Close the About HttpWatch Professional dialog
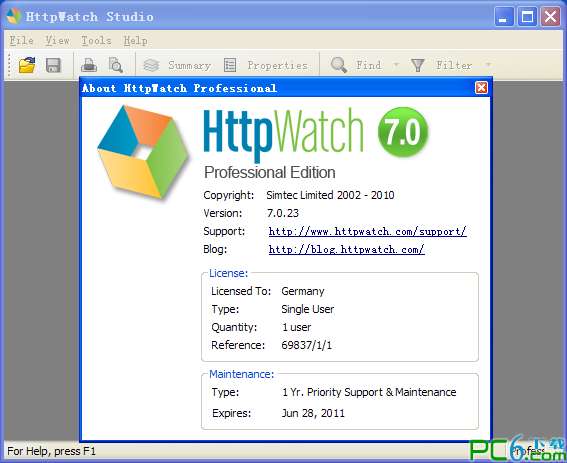 pos(481,88)
